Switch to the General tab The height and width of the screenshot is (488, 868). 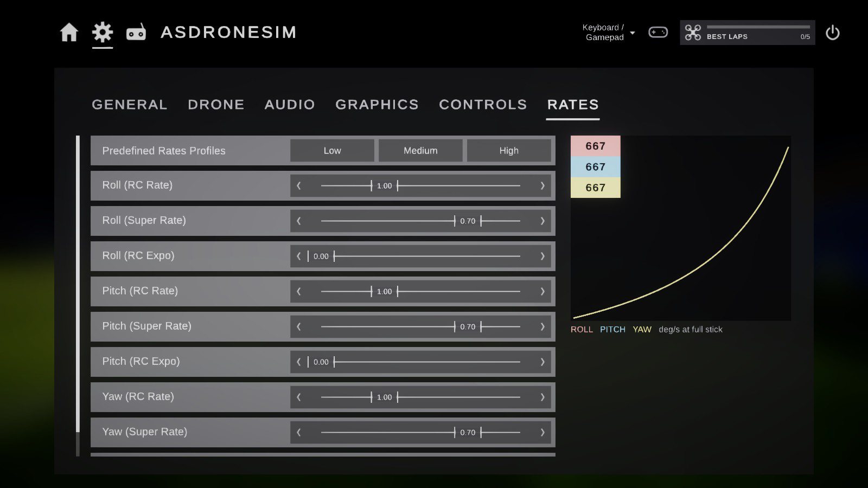pos(130,105)
